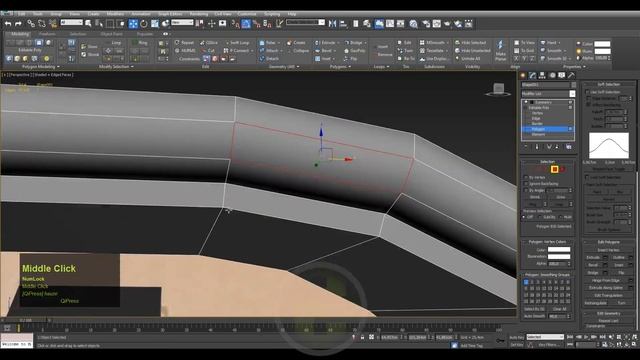The height and width of the screenshot is (360, 640).
Task: Click the Play Animation button
Action: coord(586,337)
